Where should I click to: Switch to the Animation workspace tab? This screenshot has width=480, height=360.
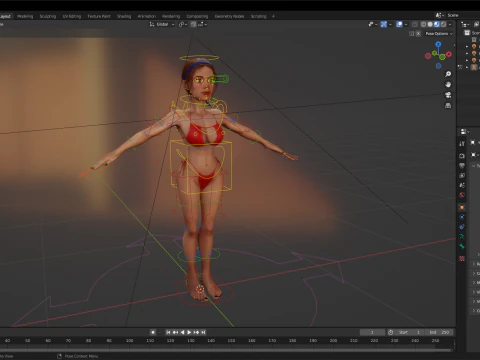point(147,16)
